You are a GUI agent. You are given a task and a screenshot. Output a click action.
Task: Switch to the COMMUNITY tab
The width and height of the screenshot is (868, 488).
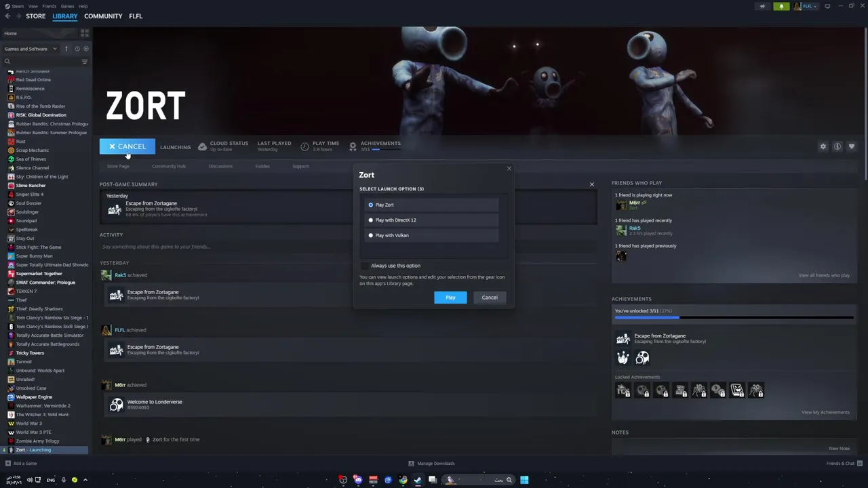[103, 16]
